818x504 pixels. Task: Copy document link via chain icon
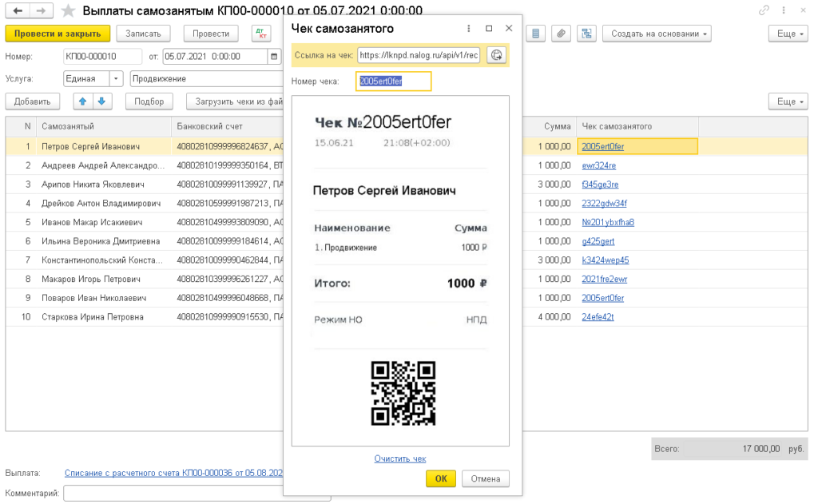764,10
